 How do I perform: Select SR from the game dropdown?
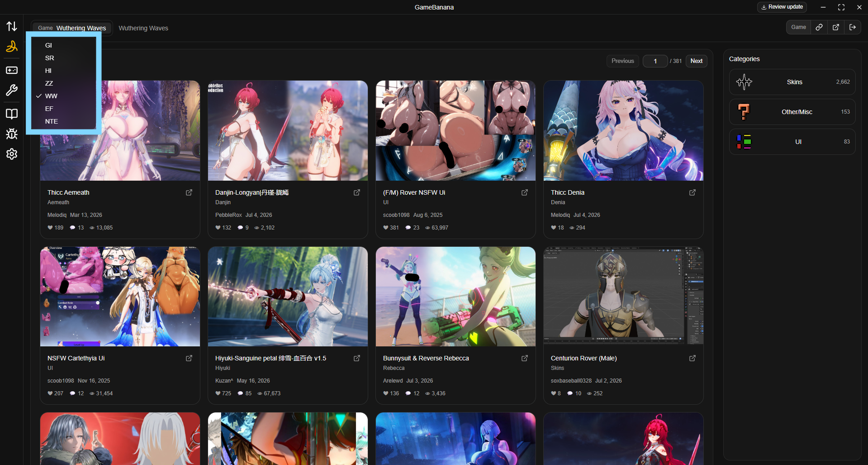64,58
